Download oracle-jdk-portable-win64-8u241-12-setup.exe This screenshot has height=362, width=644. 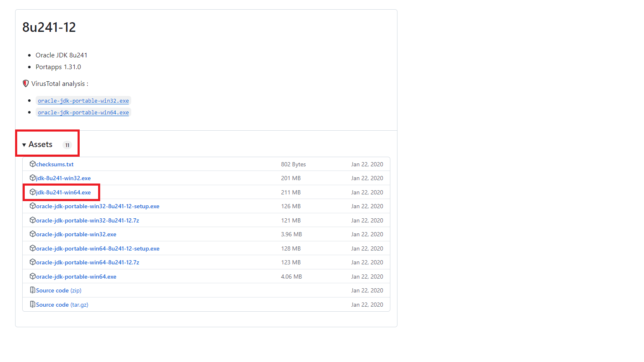tap(98, 248)
